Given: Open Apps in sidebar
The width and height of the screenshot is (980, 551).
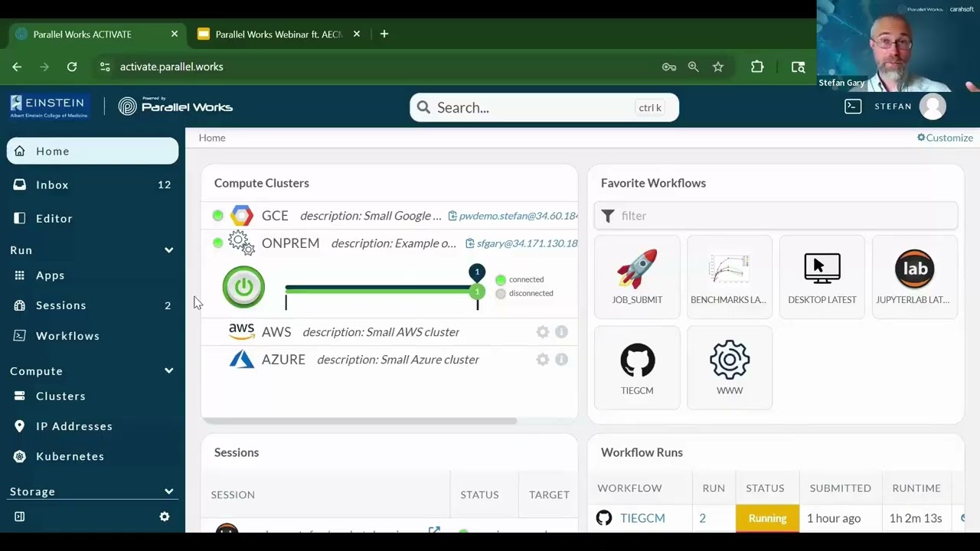Looking at the screenshot, I should pos(93,275).
